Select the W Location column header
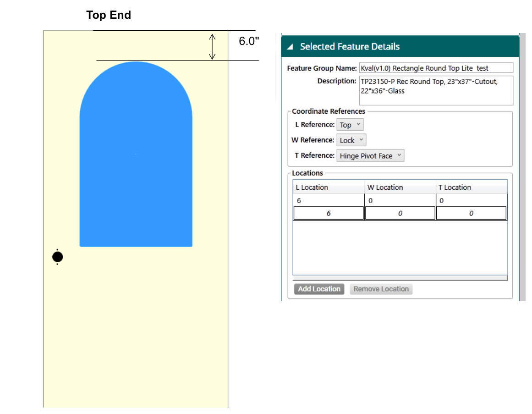This screenshot has width=532, height=414. [x=400, y=187]
